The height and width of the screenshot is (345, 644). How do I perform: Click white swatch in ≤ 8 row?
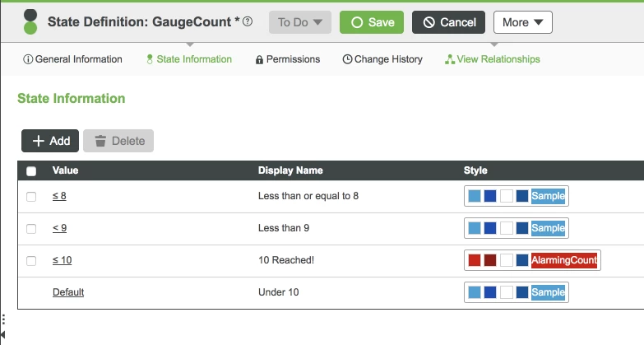pyautogui.click(x=507, y=196)
